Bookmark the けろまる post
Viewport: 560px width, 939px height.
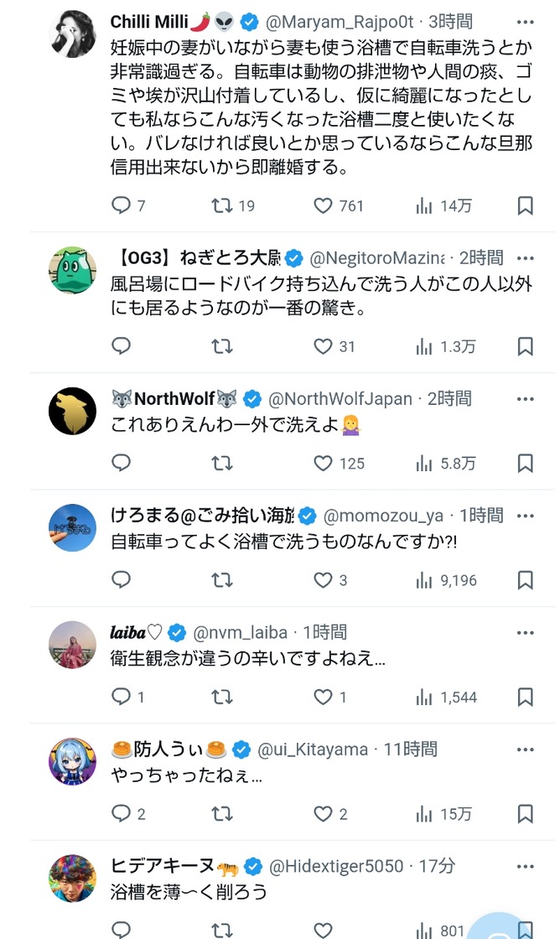coord(525,579)
